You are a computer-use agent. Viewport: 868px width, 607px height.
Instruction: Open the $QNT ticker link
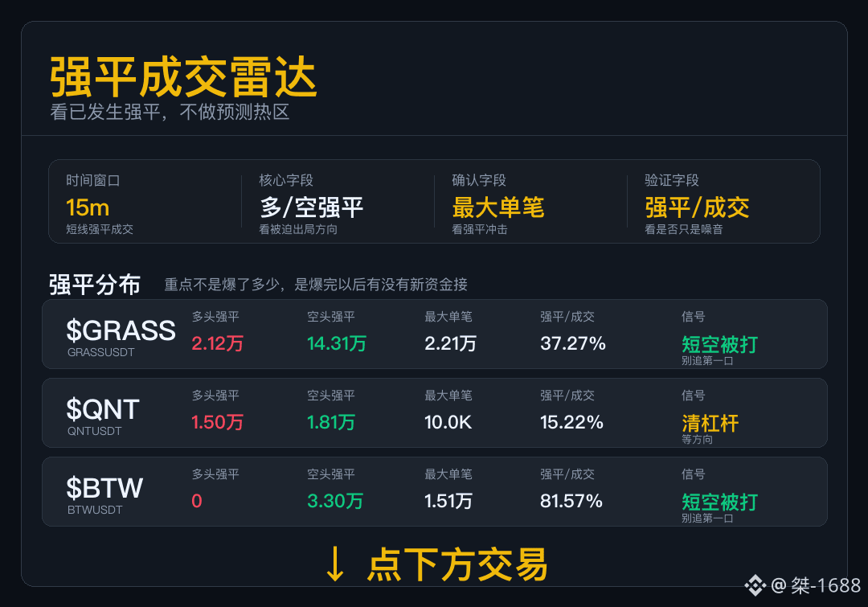(x=102, y=410)
